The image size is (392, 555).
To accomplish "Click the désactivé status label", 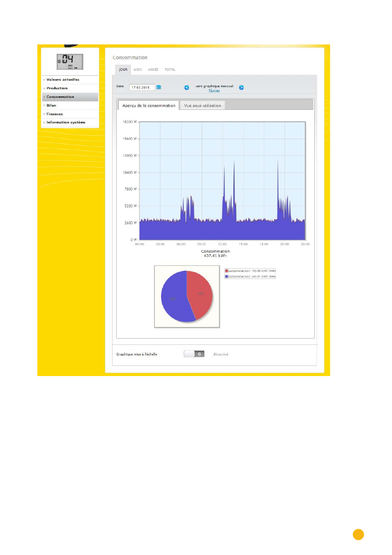I will click(x=221, y=355).
